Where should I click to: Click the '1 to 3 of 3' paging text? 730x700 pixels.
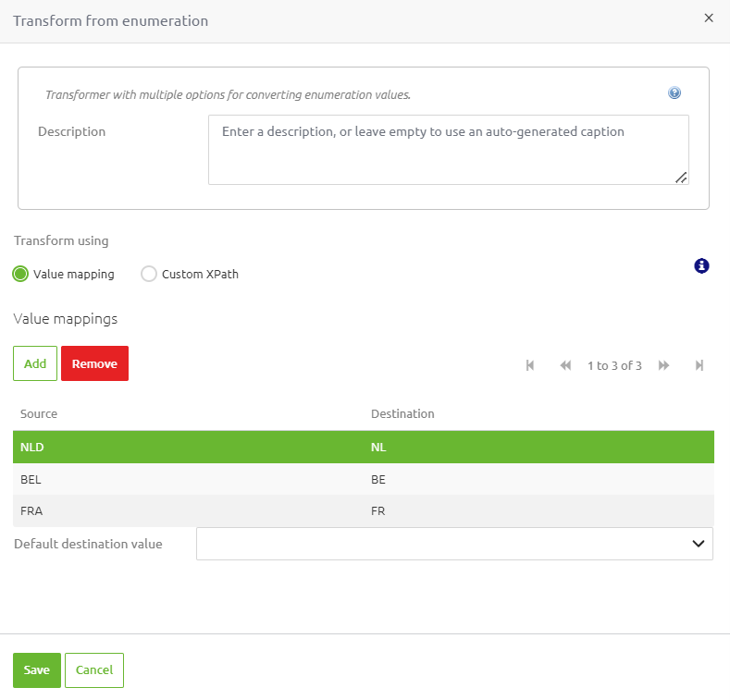614,365
